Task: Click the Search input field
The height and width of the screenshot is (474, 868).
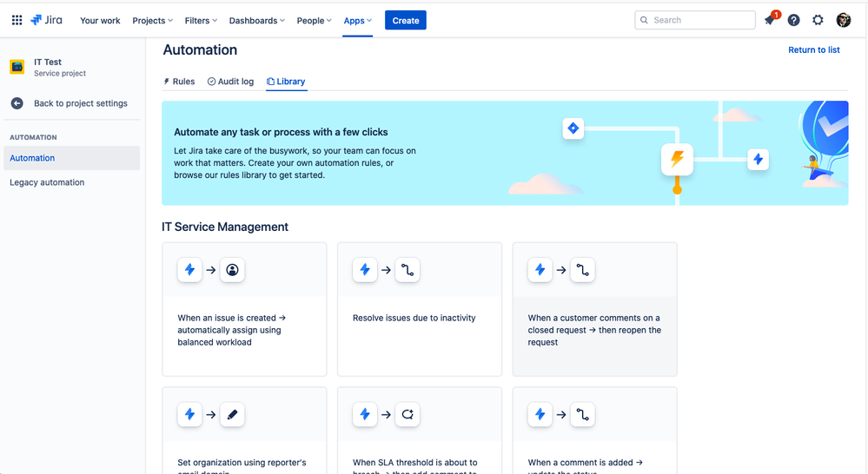Action: click(695, 20)
